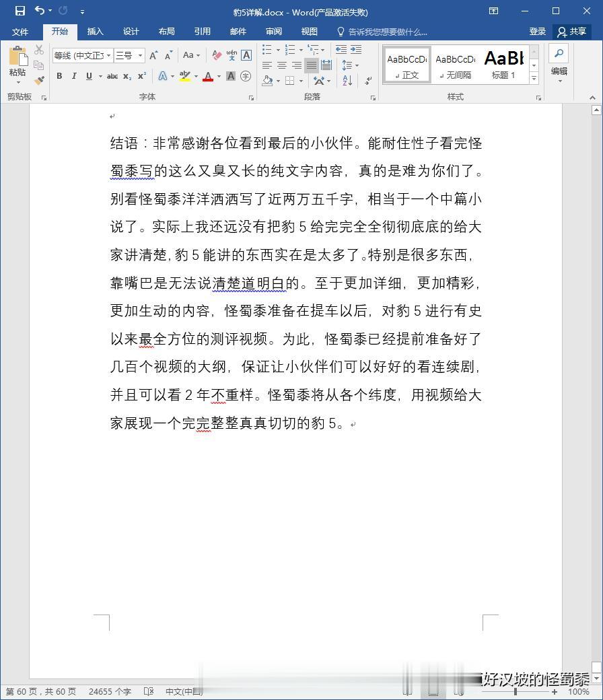Click the proofing errors icon in status bar
The width and height of the screenshot is (603, 700).
[x=149, y=691]
